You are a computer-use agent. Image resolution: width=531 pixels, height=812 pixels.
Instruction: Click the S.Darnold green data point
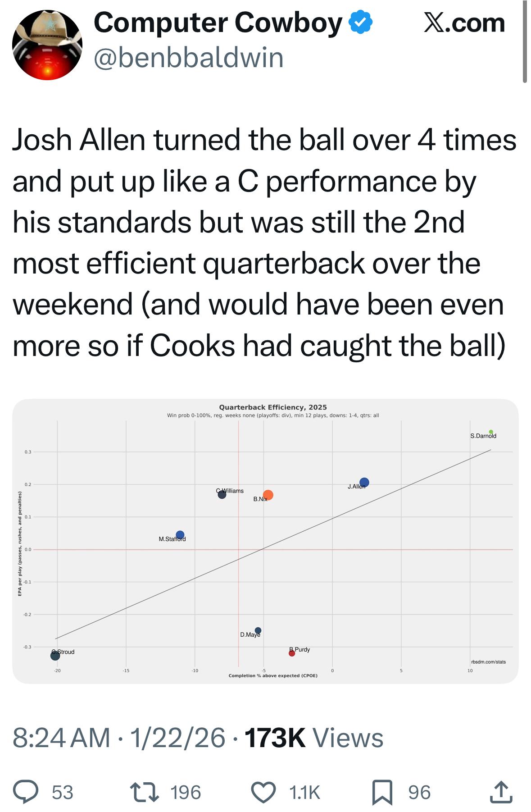pyautogui.click(x=491, y=432)
